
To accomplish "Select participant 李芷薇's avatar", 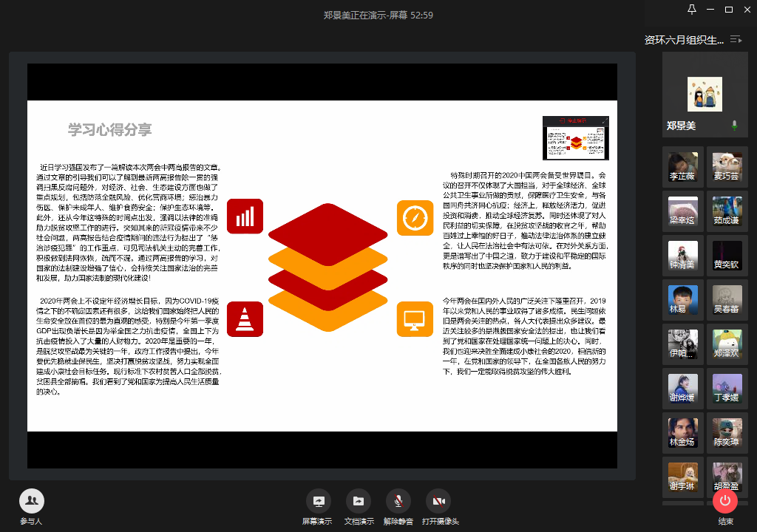I will [682, 167].
